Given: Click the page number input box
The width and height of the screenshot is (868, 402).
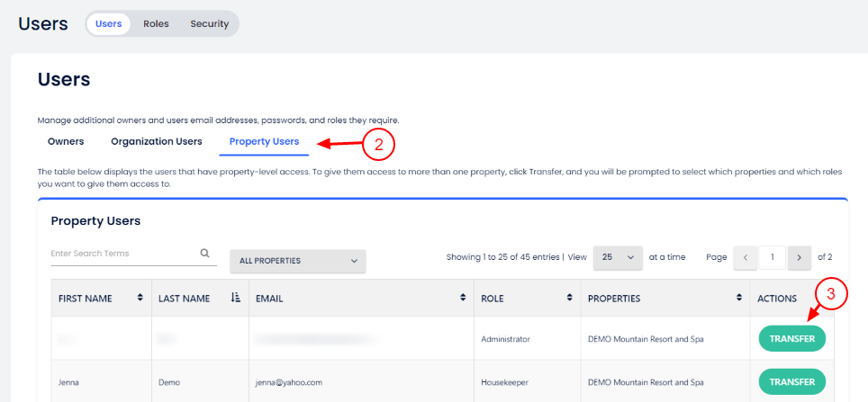Looking at the screenshot, I should point(772,257).
